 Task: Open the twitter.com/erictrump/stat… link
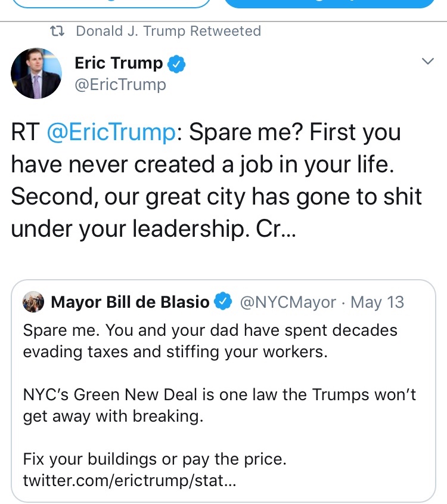(x=129, y=480)
